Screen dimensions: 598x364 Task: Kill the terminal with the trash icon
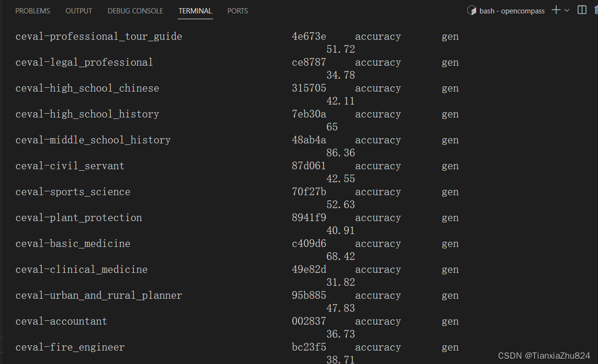point(595,10)
